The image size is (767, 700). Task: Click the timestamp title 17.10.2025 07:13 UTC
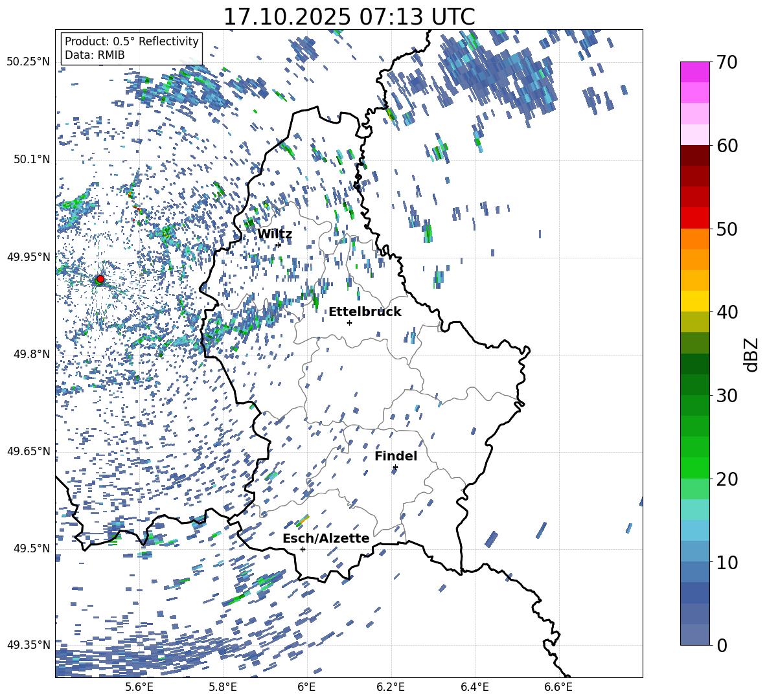tap(349, 17)
